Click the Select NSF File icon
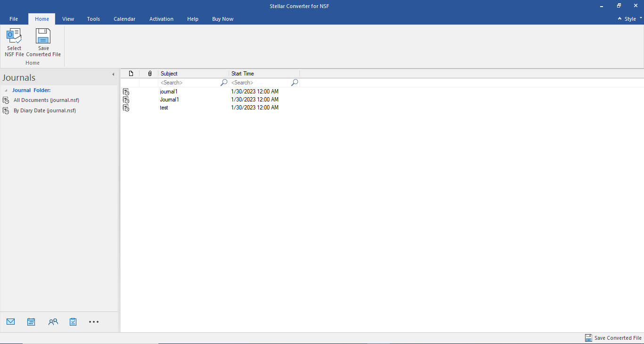Viewport: 644px width, 344px height. 14,36
